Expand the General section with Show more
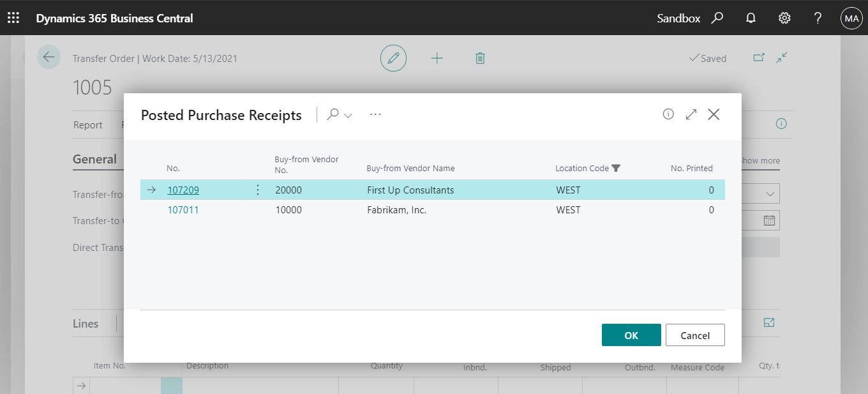 click(x=759, y=161)
